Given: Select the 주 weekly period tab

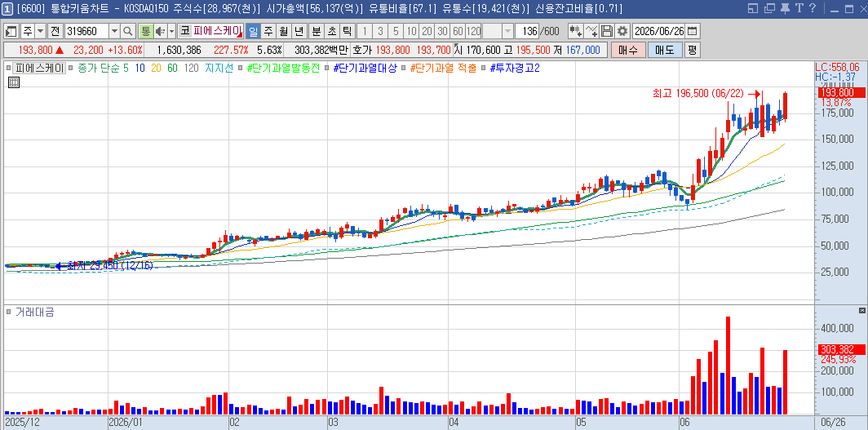Looking at the screenshot, I should [268, 31].
